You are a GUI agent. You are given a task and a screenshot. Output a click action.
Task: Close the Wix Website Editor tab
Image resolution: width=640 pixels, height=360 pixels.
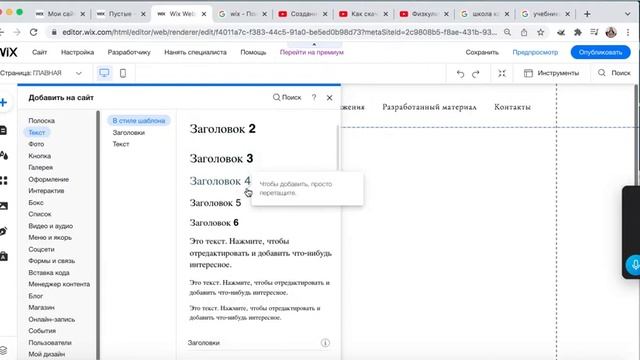pyautogui.click(x=204, y=14)
